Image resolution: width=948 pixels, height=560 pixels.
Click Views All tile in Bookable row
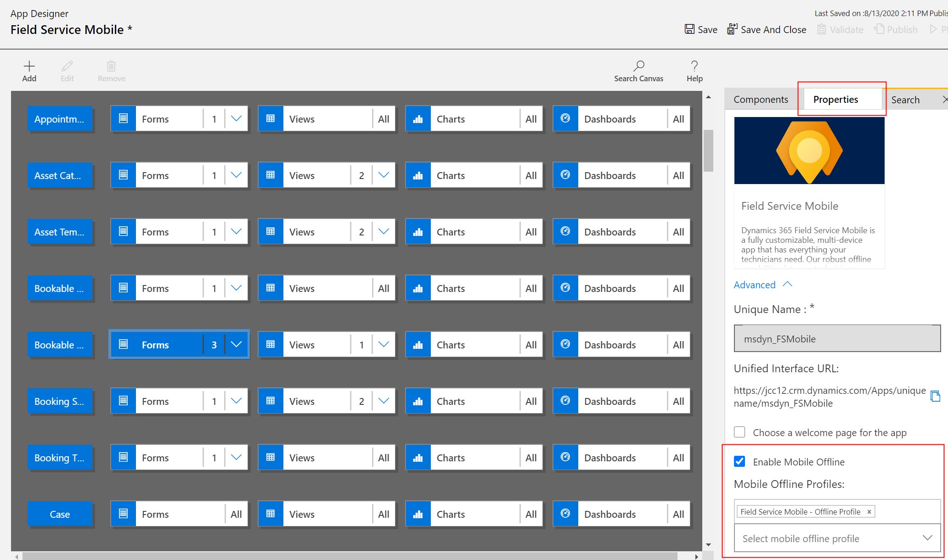pos(327,288)
